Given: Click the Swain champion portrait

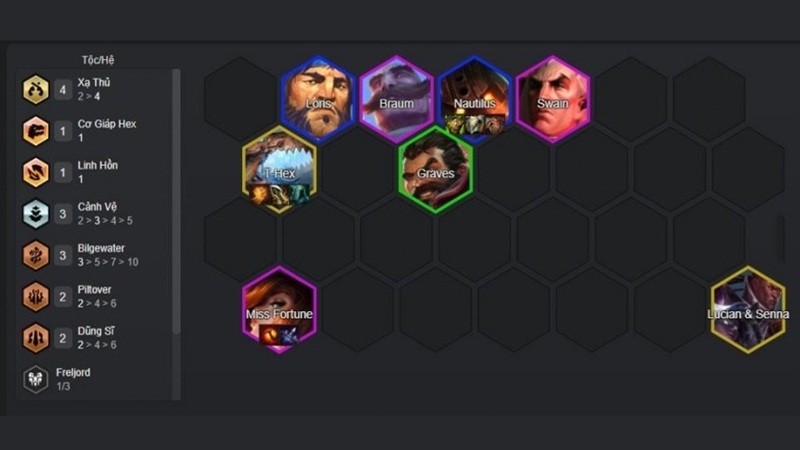Looking at the screenshot, I should click(553, 99).
